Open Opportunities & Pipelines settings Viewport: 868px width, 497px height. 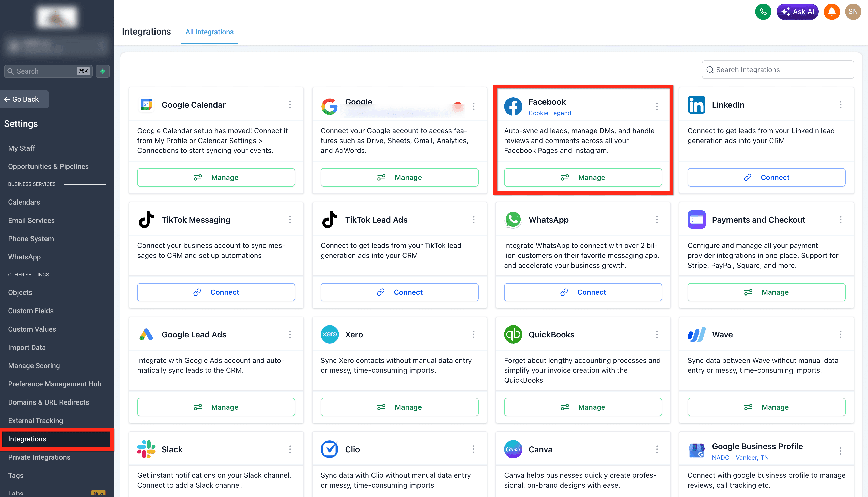48,167
